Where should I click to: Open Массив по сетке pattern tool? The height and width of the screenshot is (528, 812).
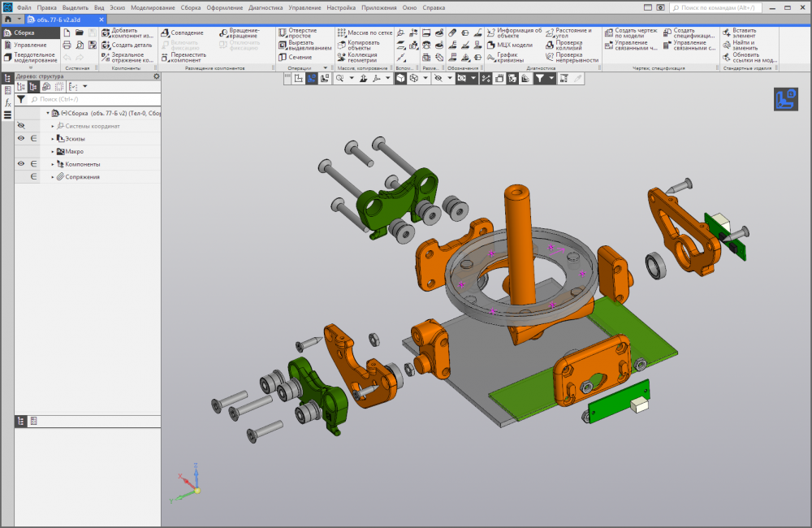coord(370,32)
